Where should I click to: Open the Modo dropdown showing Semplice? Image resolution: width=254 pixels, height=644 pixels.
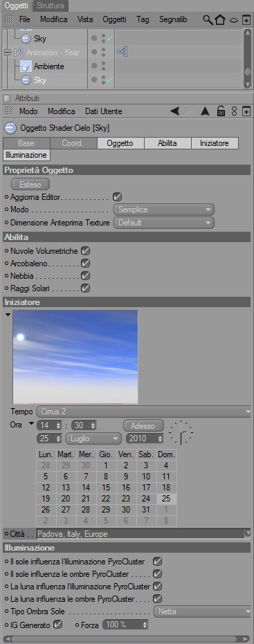163,210
